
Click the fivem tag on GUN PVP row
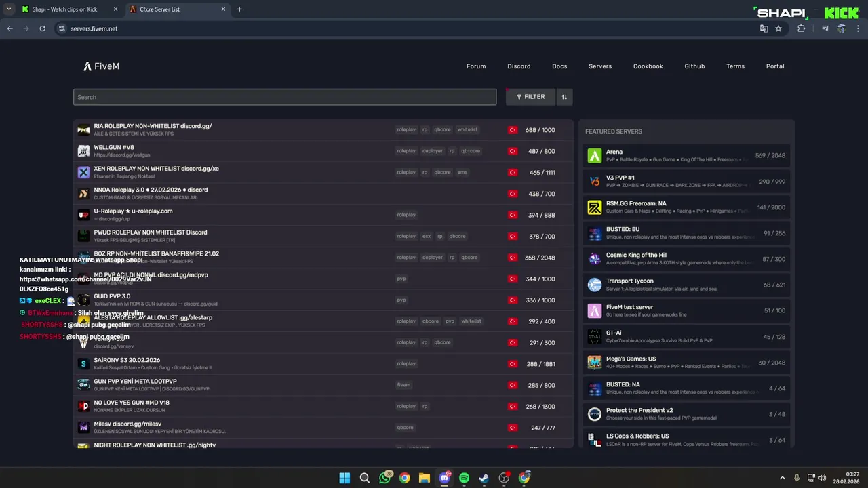pos(403,385)
